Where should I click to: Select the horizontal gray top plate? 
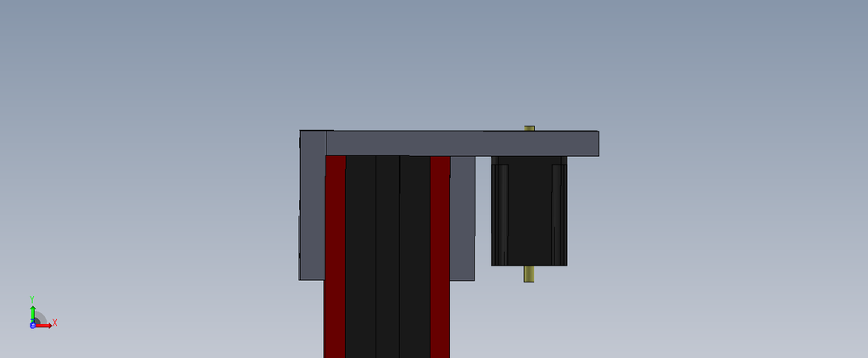click(462, 143)
